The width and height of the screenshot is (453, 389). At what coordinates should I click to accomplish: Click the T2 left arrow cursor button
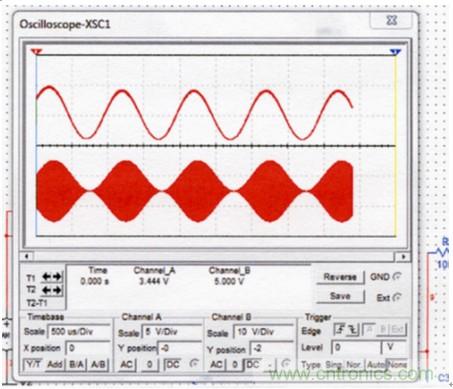[x=47, y=290]
